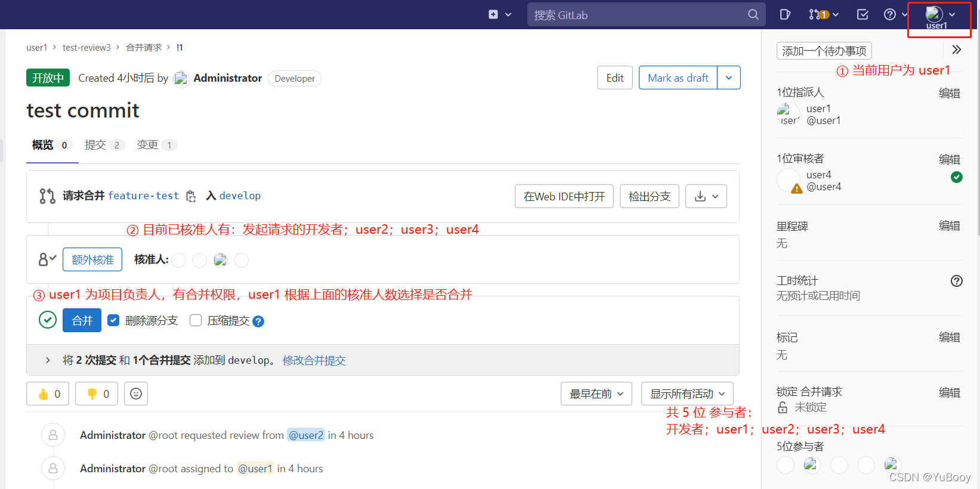Add a reaction with smiley icon
Viewport: 980px width, 489px height.
[x=136, y=394]
